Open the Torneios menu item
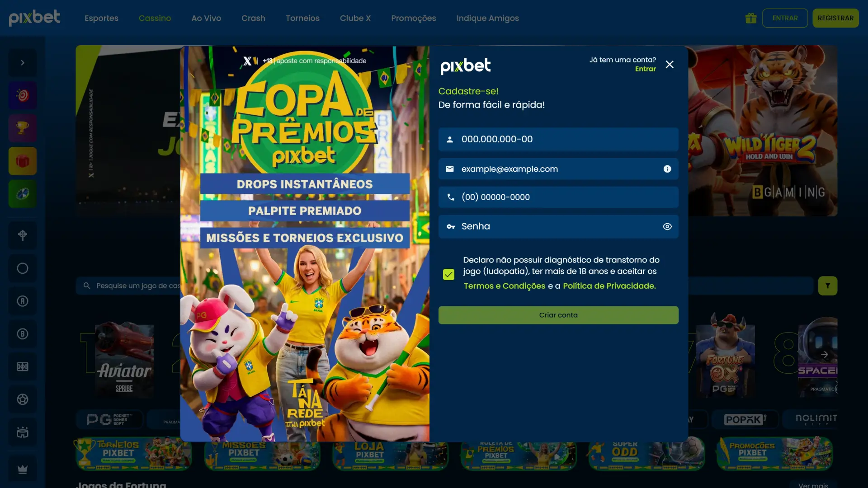Image resolution: width=868 pixels, height=488 pixels. [x=302, y=18]
